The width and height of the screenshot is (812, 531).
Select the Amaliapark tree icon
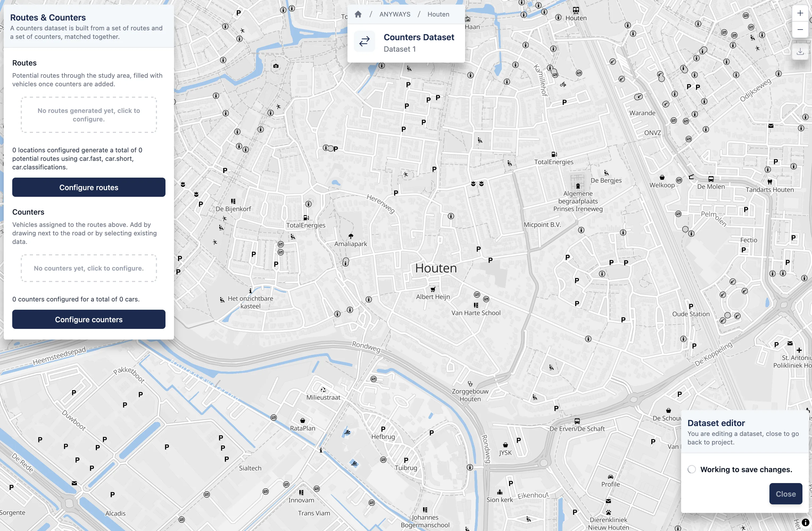click(x=351, y=236)
